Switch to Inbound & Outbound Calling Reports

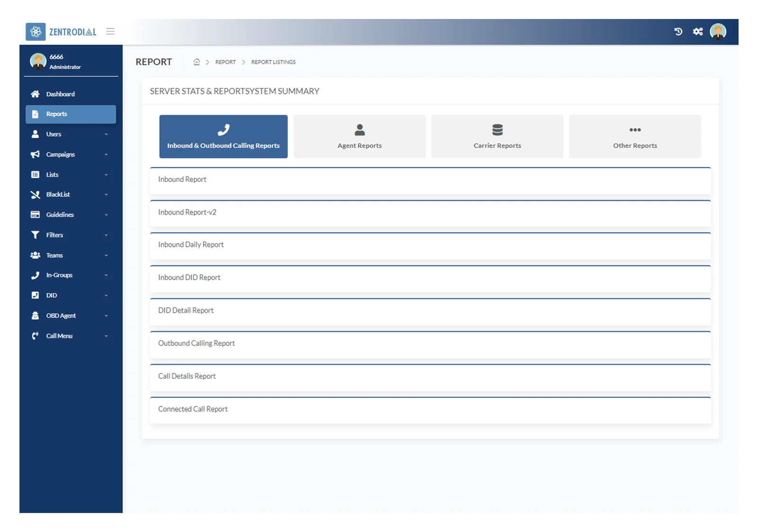(223, 136)
